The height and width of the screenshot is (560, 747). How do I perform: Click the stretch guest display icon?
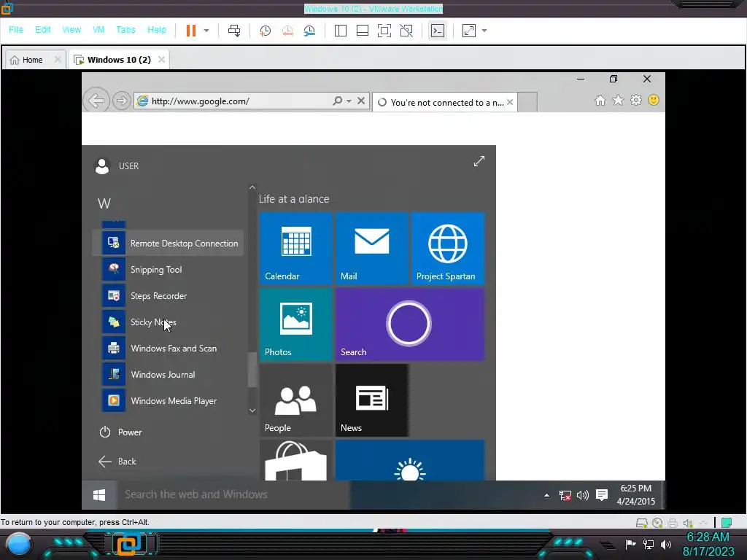[x=469, y=31]
